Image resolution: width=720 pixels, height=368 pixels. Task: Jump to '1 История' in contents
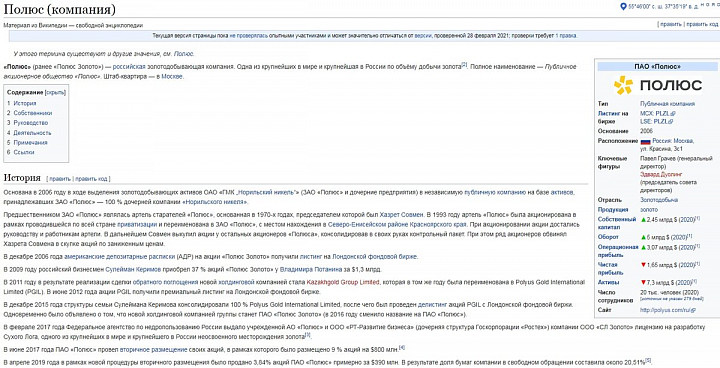21,103
